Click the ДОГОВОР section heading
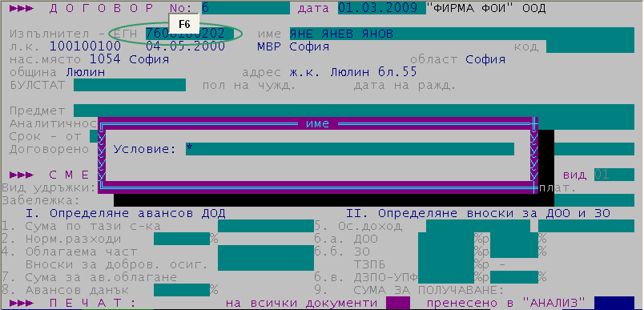Viewport: 644px width, 310px height. click(x=102, y=8)
